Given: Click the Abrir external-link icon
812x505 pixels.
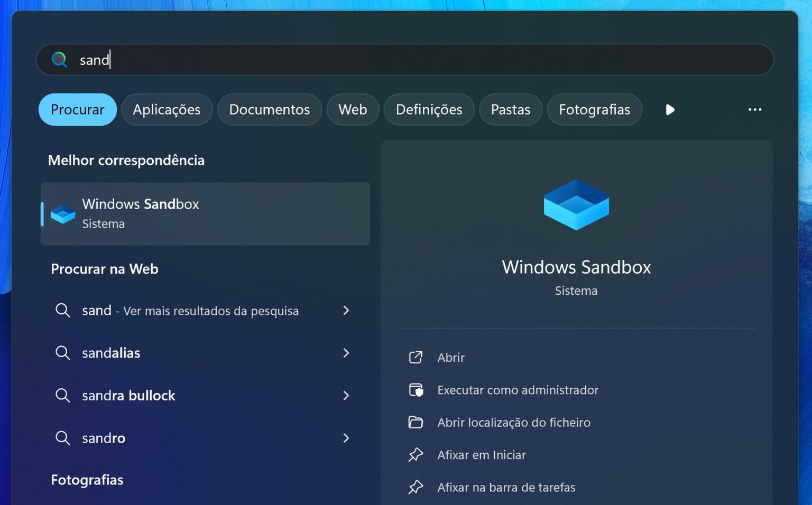Looking at the screenshot, I should pyautogui.click(x=416, y=357).
